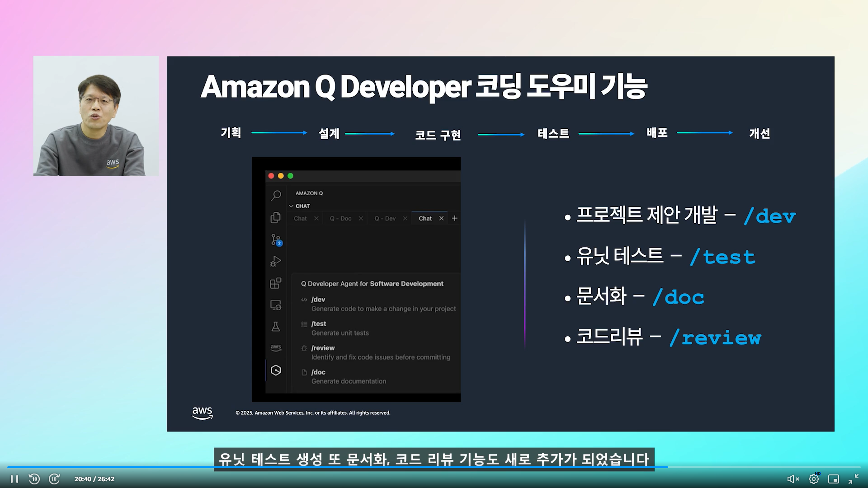868x488 pixels.
Task: Open the Explorer files icon
Action: [x=276, y=218]
